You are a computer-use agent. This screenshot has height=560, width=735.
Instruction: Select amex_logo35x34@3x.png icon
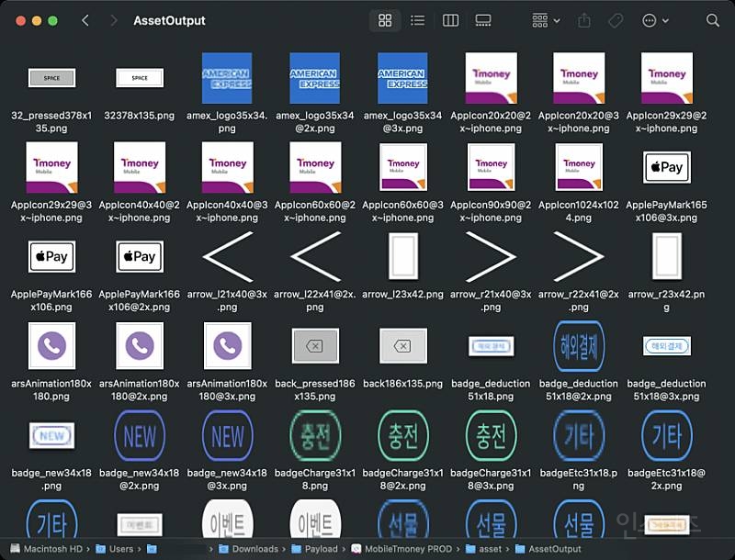click(402, 78)
